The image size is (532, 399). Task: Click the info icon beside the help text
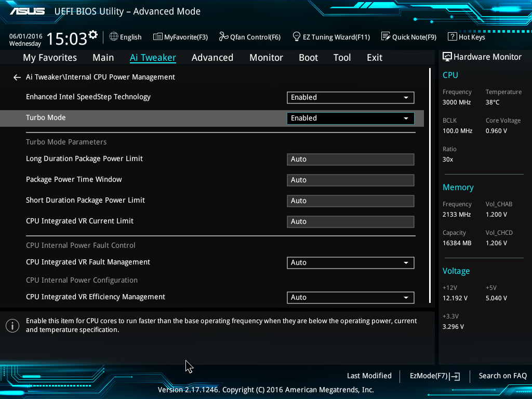pos(12,326)
